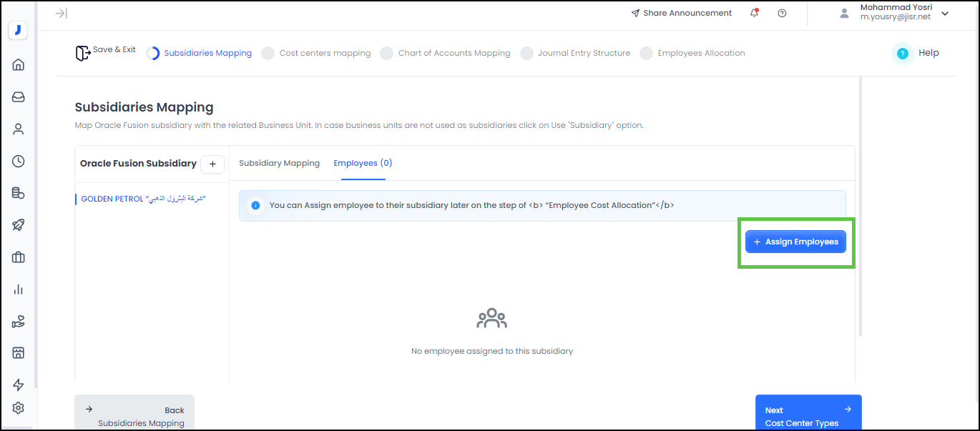Open the Settings gear at sidebar bottom
980x431 pixels.
click(18, 408)
